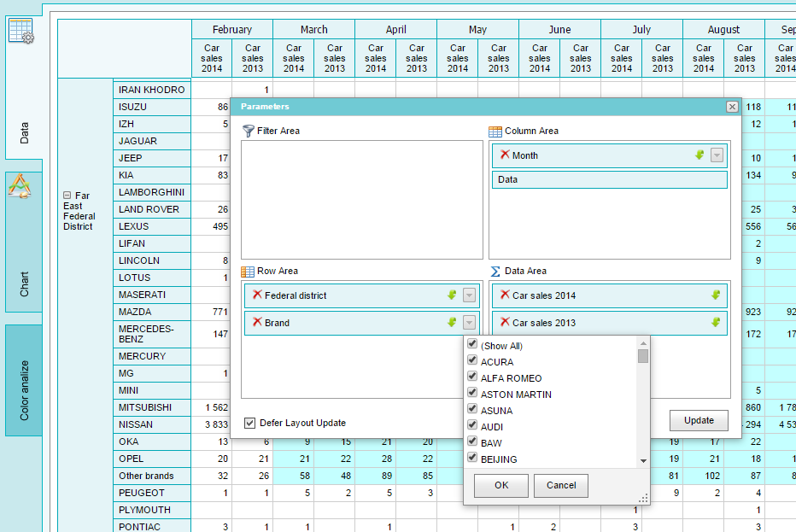Uncheck ASTON MARTIN in brand filter
The image size is (796, 532).
pos(472,393)
